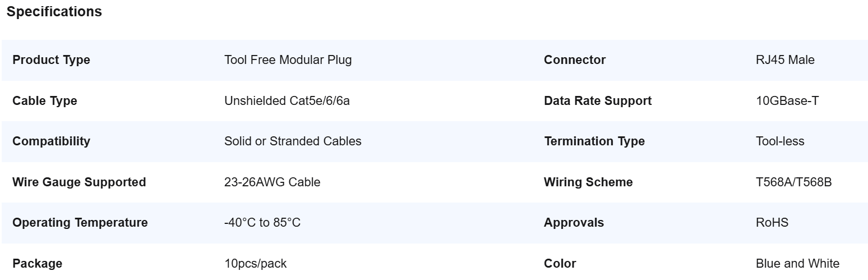Click the Specifications heading

[54, 12]
